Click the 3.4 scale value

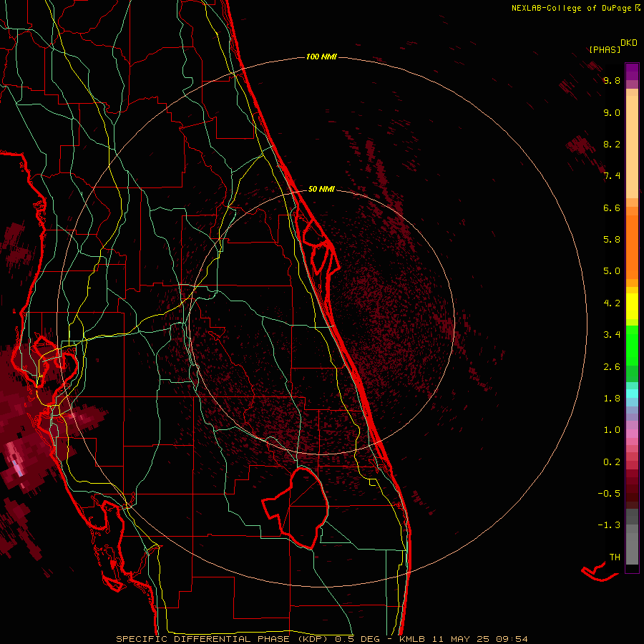click(612, 335)
